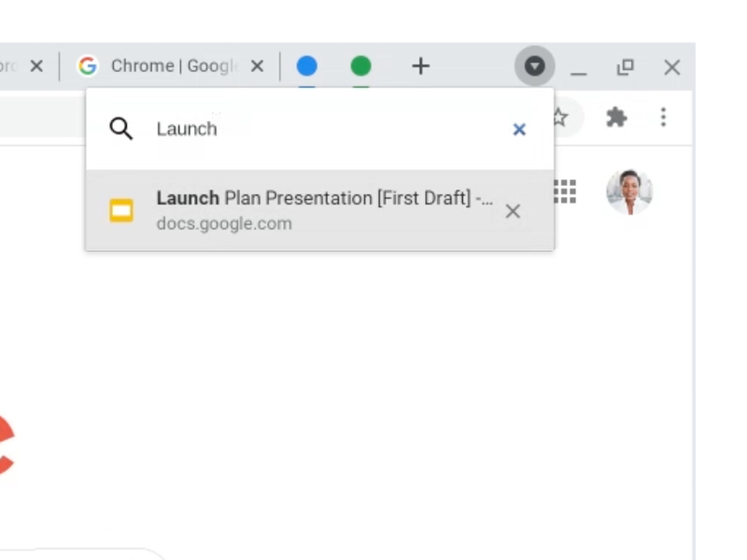Image resolution: width=747 pixels, height=560 pixels.
Task: Close the partially visible leftmost tab
Action: 36,66
